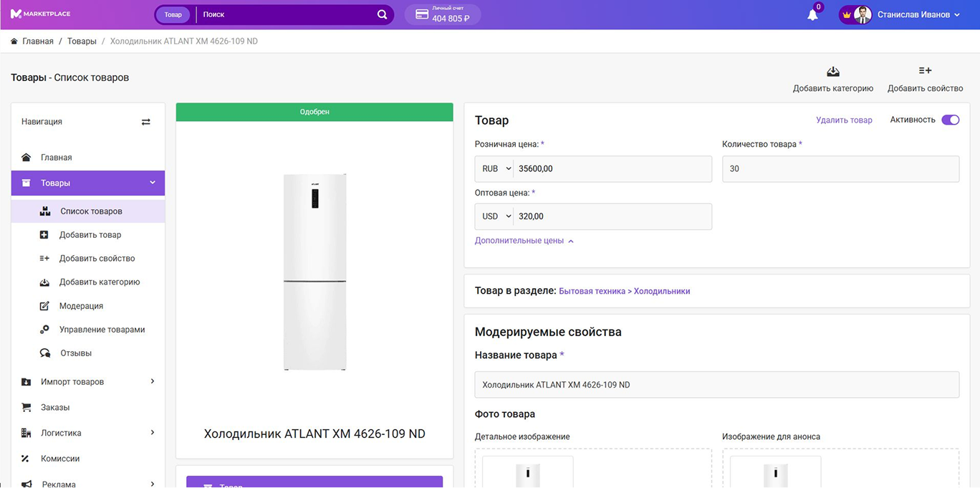Click the Поиск search field

[287, 14]
